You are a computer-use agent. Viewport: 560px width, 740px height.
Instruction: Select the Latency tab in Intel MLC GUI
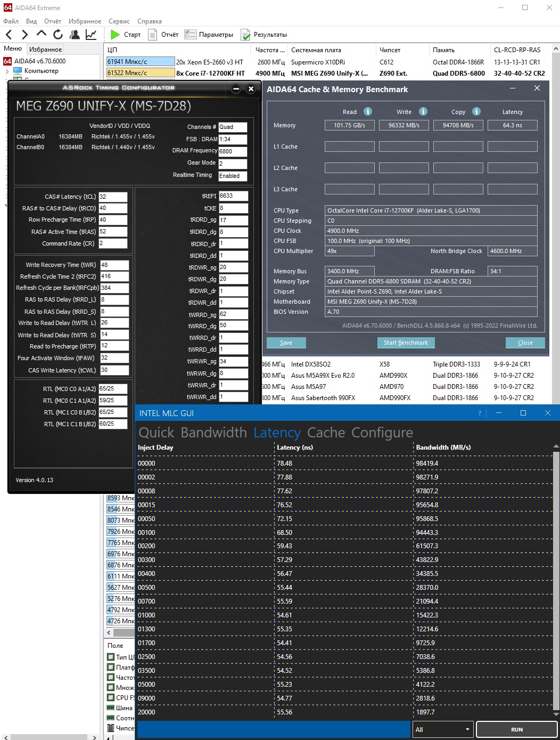coord(277,433)
